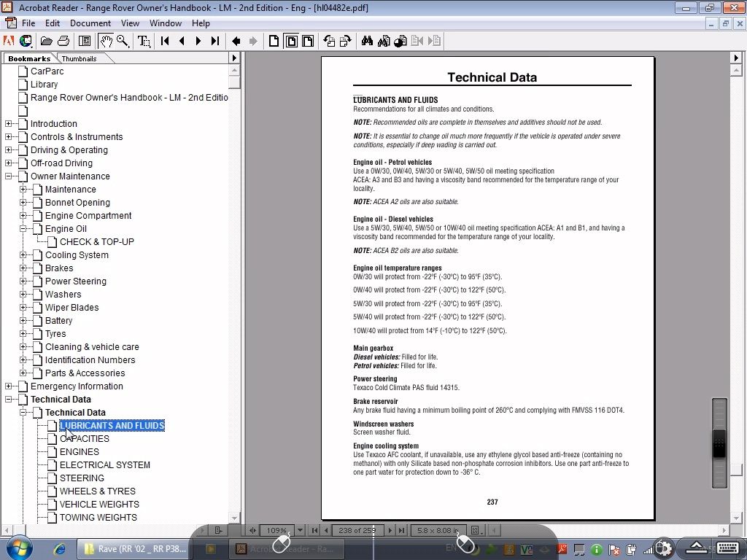Open the Document menu

[90, 23]
